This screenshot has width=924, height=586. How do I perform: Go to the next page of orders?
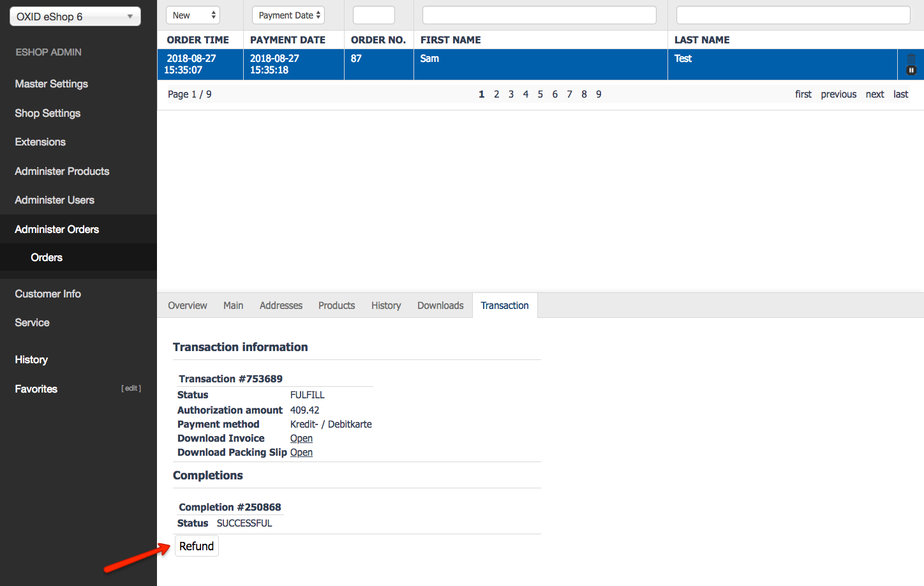(x=874, y=94)
